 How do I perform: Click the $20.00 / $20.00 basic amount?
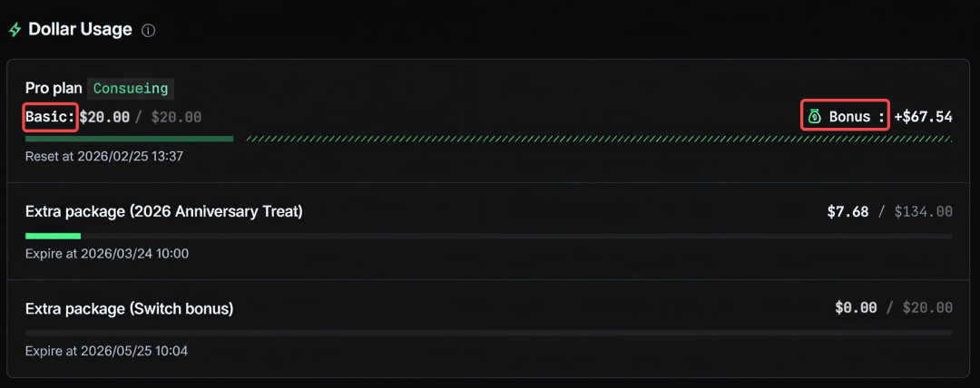point(141,116)
